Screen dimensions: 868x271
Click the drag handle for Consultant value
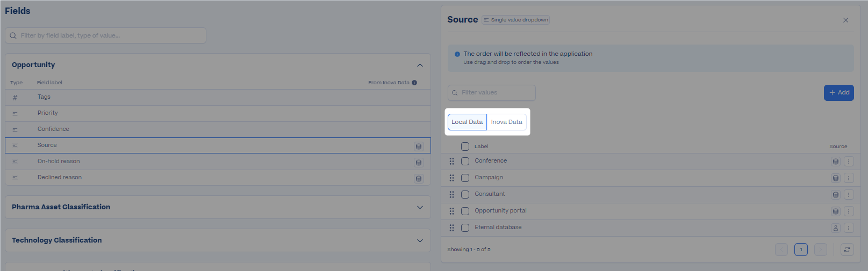pos(452,195)
